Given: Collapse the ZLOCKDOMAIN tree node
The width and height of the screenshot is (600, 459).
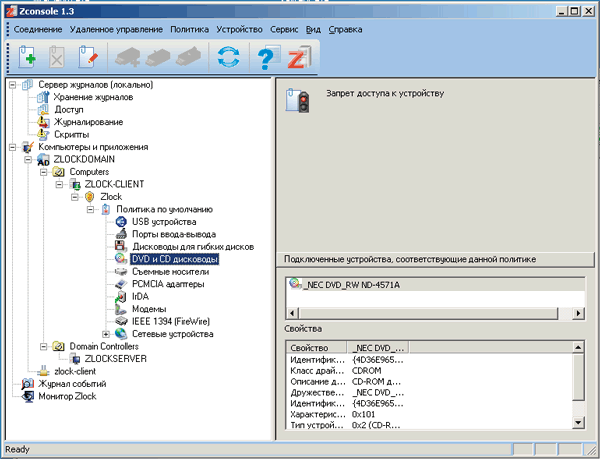Looking at the screenshot, I should tap(28, 159).
